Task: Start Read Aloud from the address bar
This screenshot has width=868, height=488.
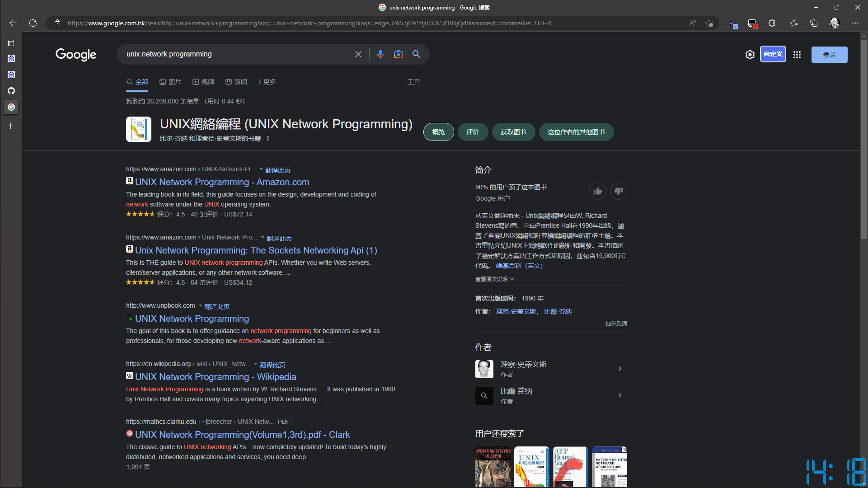Action: [x=692, y=23]
